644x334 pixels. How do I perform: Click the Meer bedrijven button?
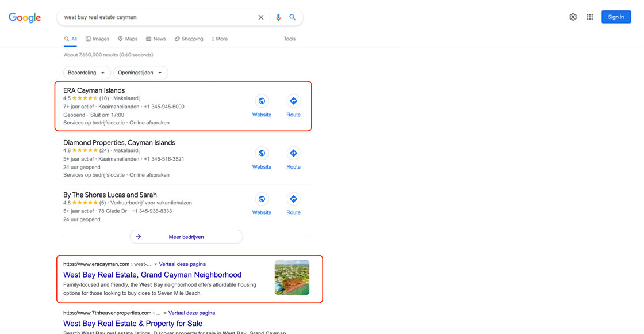[x=186, y=237]
